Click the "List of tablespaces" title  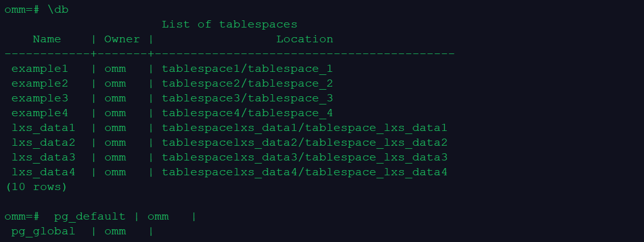pyautogui.click(x=229, y=24)
